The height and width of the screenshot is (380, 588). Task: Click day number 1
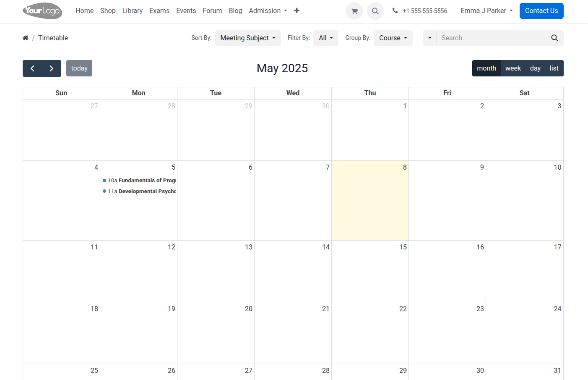(x=405, y=106)
